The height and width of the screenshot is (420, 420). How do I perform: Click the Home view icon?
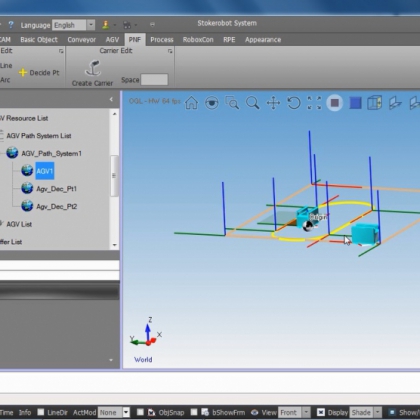coord(191,103)
